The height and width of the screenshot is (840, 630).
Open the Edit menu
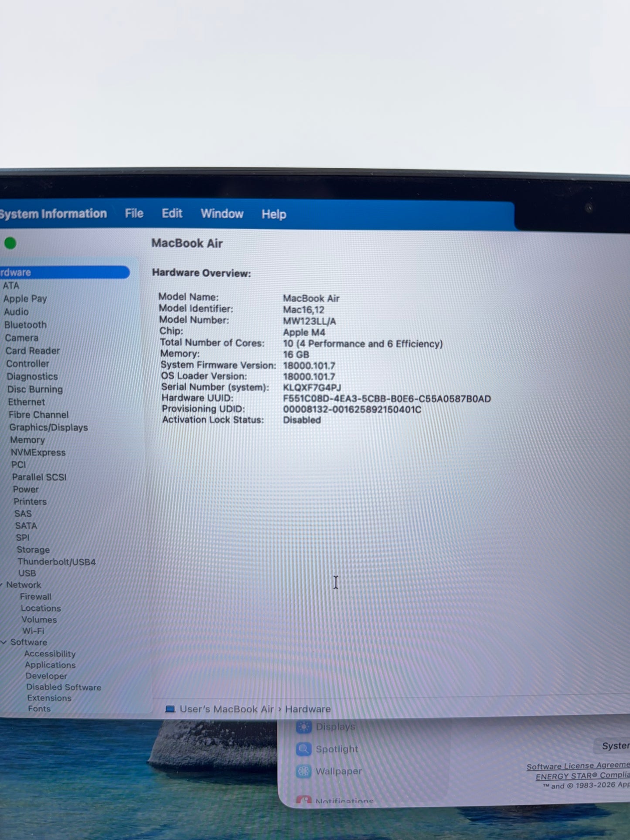point(172,213)
